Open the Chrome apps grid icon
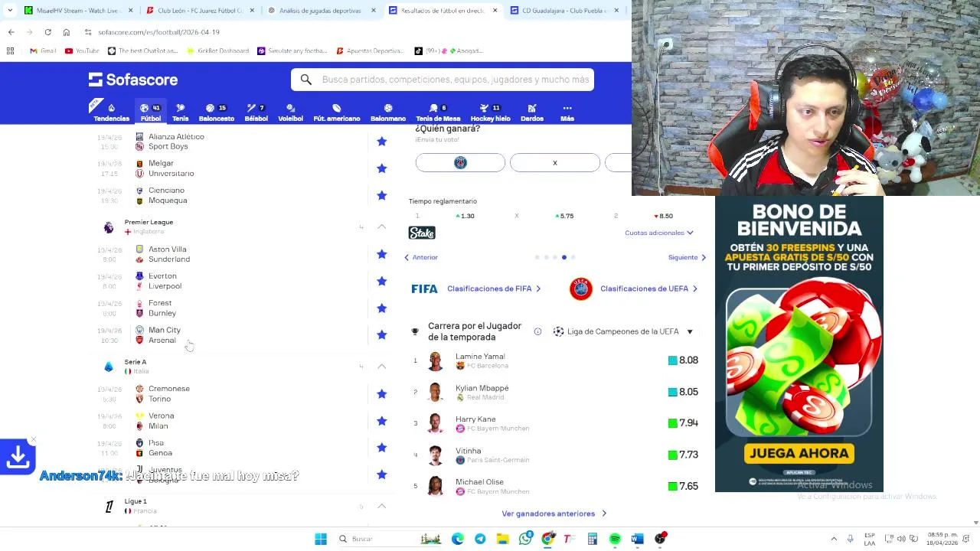 [x=10, y=51]
